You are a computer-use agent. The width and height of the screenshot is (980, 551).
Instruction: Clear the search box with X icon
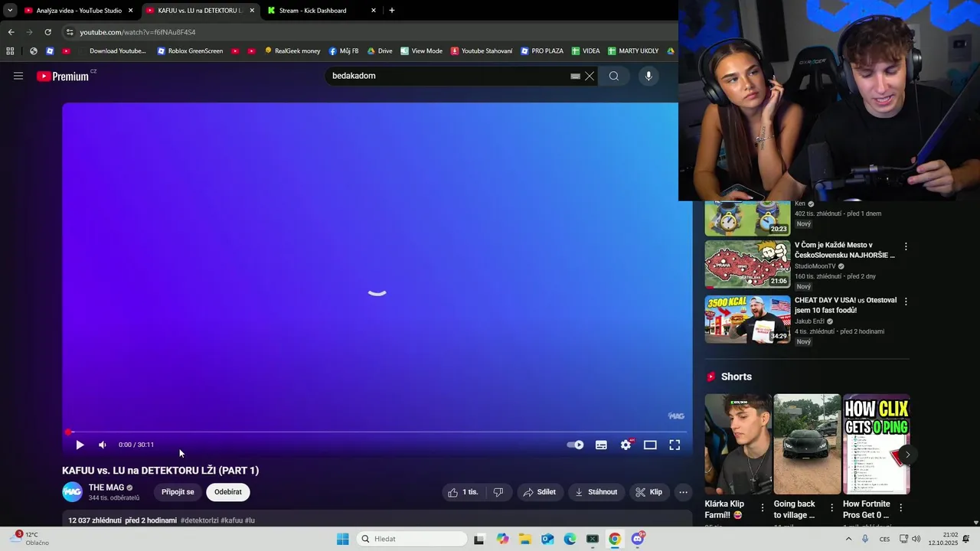[x=589, y=76]
